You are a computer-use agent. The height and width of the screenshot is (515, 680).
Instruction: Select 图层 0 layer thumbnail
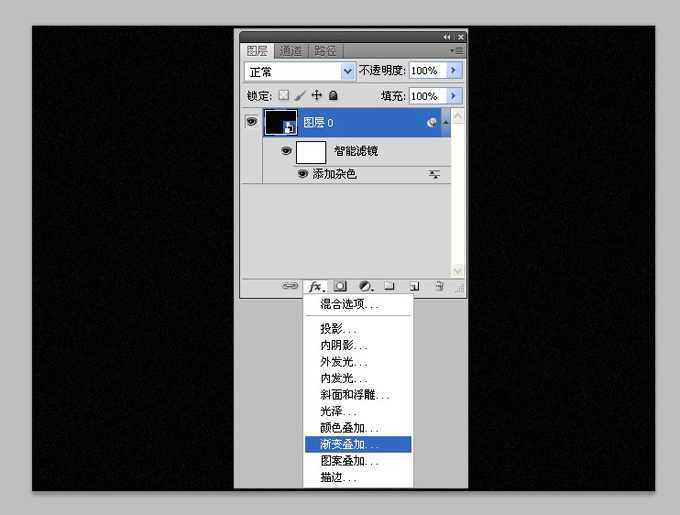tap(281, 122)
